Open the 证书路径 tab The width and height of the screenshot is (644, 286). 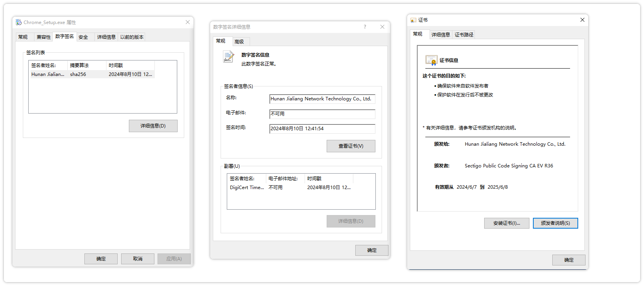(464, 35)
